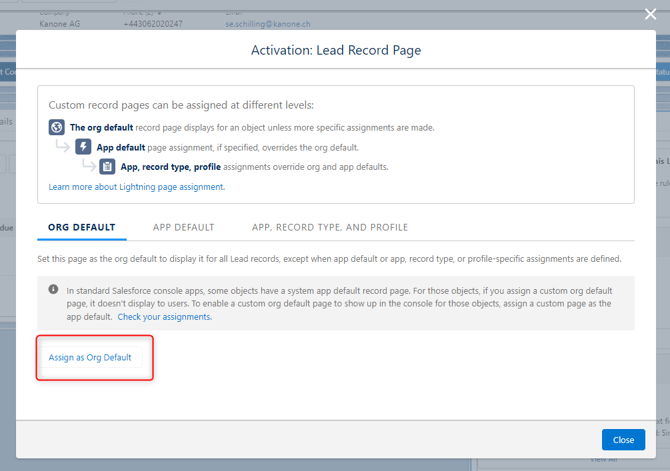
Task: Open the APP, RECORD TYPE, AND PROFILE tab
Action: [330, 227]
